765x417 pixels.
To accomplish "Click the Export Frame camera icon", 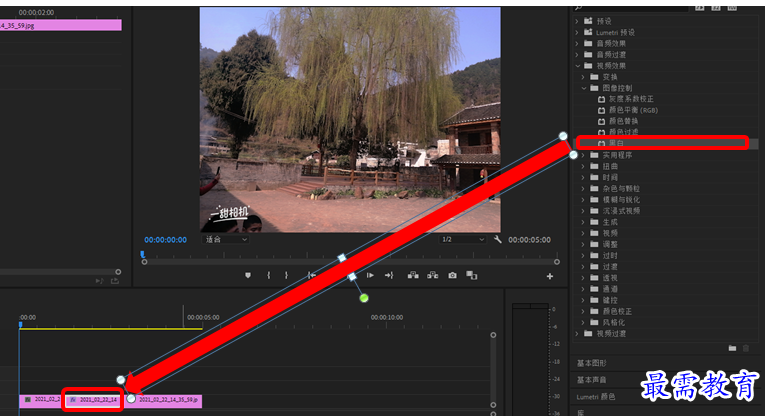I will tap(453, 276).
